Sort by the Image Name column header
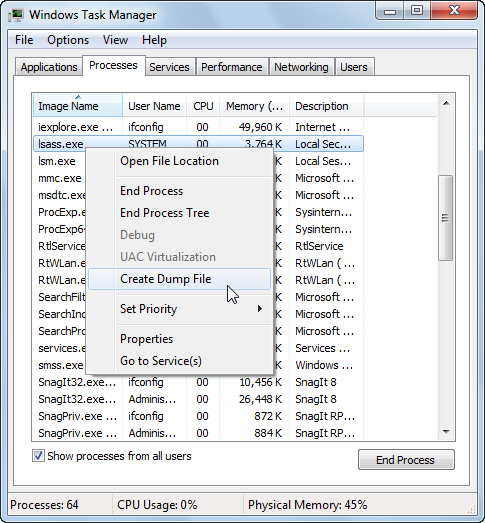This screenshot has width=485, height=523. pos(78,106)
